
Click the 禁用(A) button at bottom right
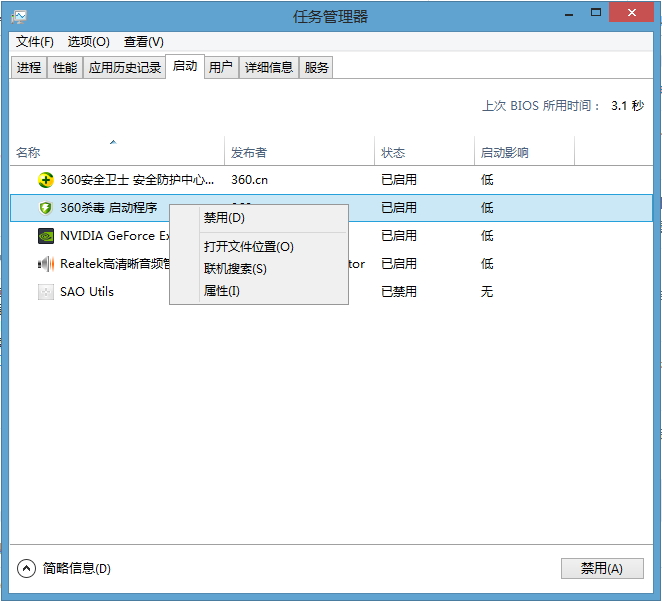click(x=602, y=569)
